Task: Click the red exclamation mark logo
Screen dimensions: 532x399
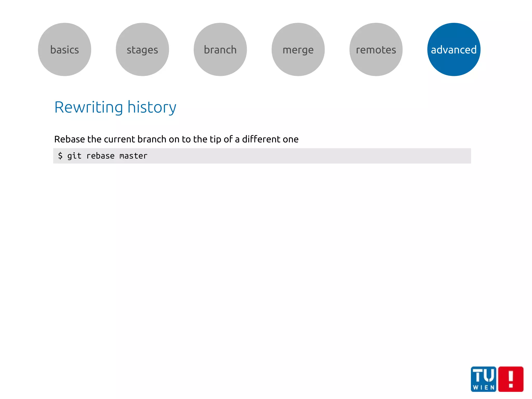Action: [511, 379]
